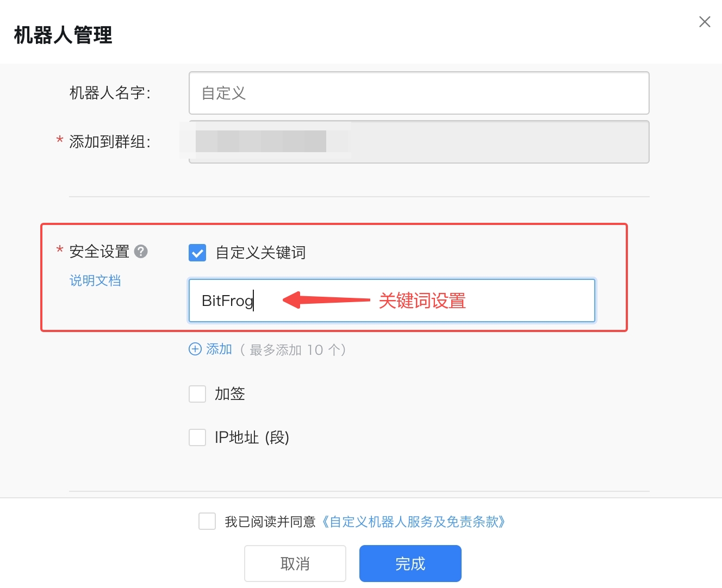Open the 添加到群组 group selector

(x=419, y=142)
